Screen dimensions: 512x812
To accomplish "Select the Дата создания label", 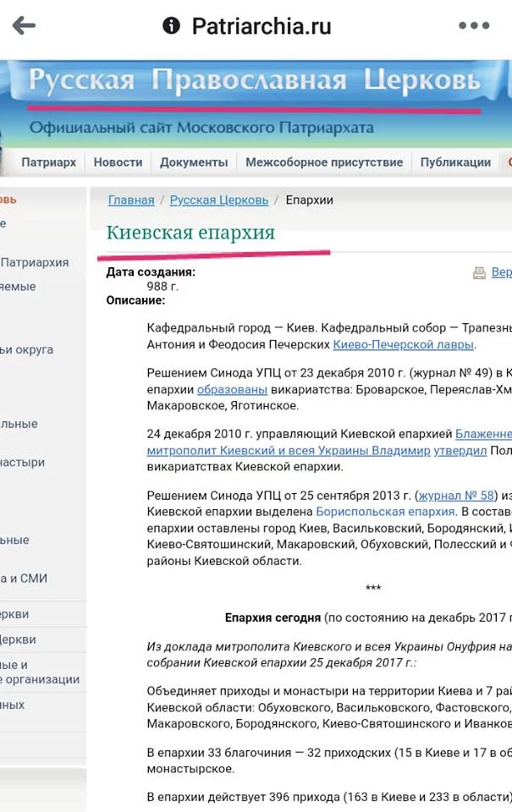I will [151, 272].
